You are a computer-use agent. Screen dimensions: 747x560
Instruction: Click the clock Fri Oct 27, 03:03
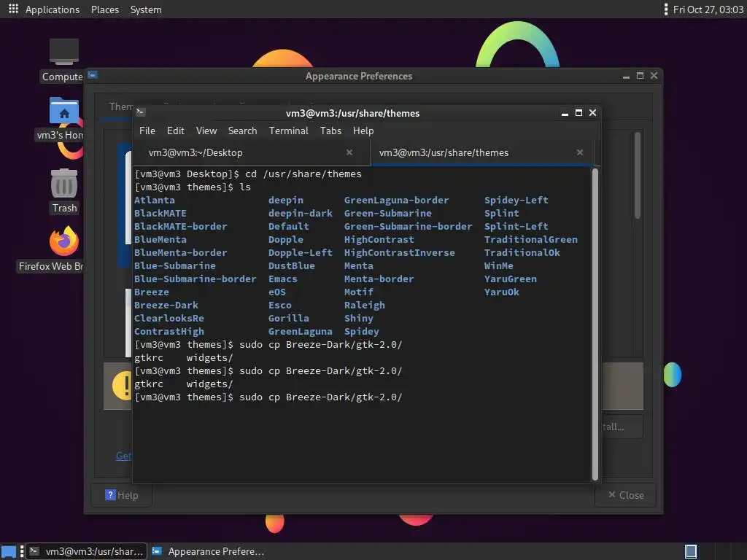point(708,9)
